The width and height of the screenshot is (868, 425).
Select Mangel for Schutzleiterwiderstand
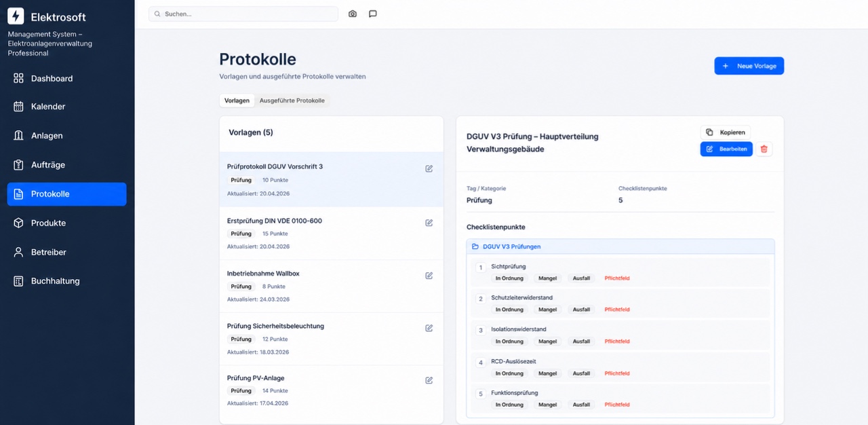click(547, 310)
